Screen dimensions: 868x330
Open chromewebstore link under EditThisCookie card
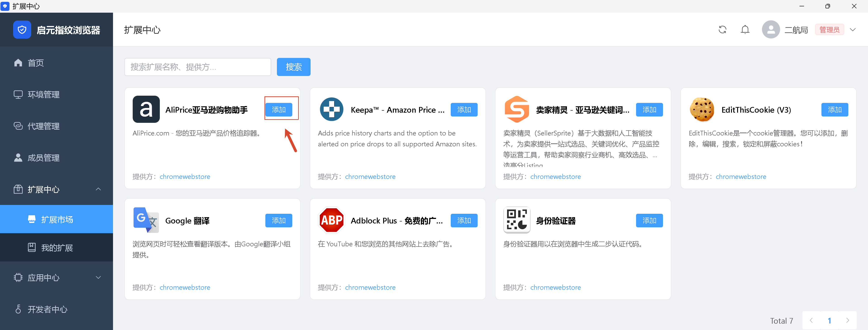coord(741,177)
